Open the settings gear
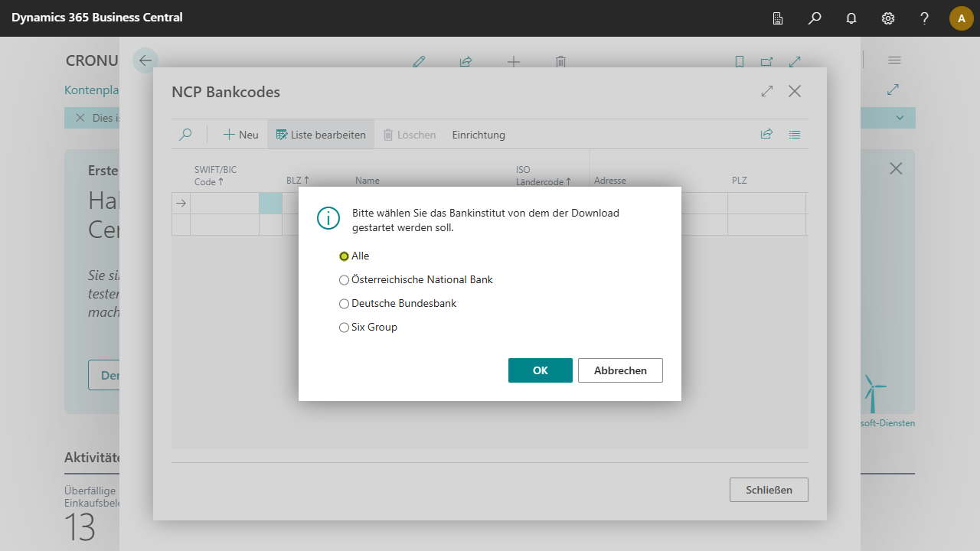Image resolution: width=980 pixels, height=551 pixels. click(888, 18)
